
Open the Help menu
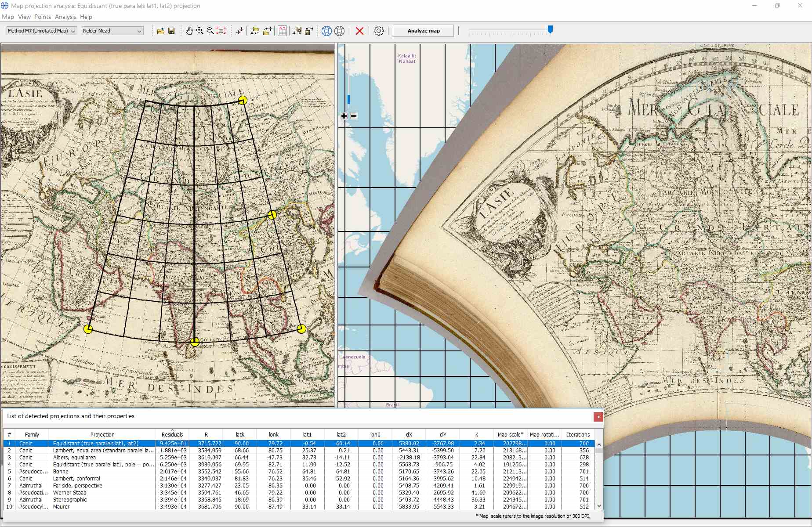(x=86, y=17)
